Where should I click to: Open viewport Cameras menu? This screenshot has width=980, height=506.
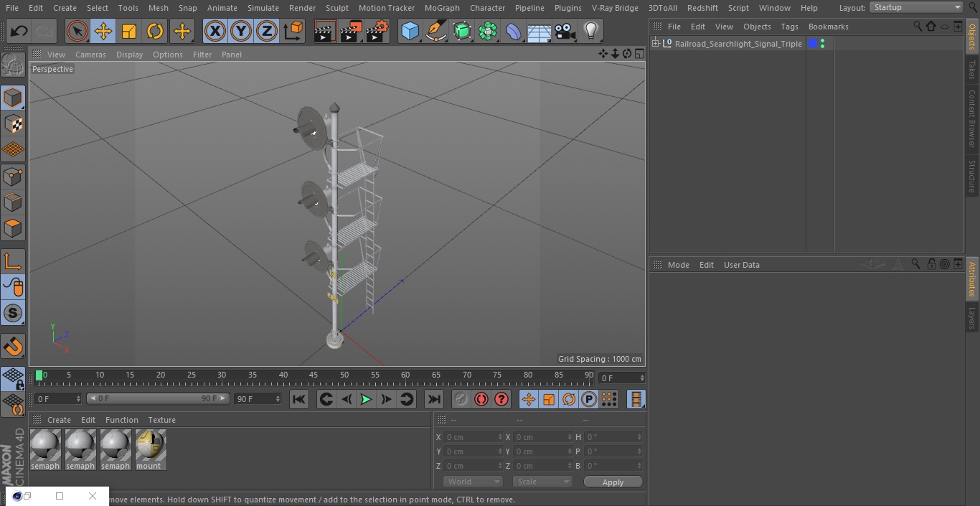90,55
